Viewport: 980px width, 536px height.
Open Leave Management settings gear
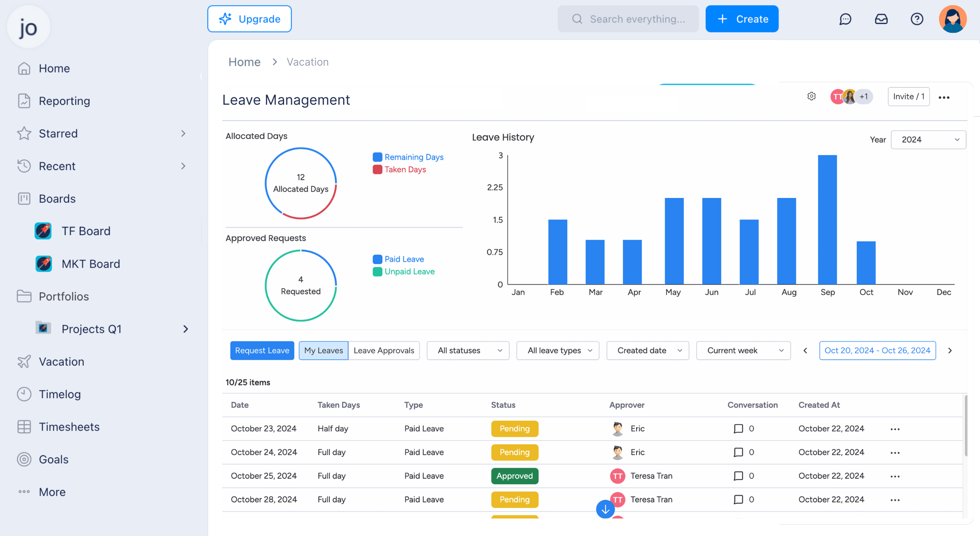pos(811,97)
